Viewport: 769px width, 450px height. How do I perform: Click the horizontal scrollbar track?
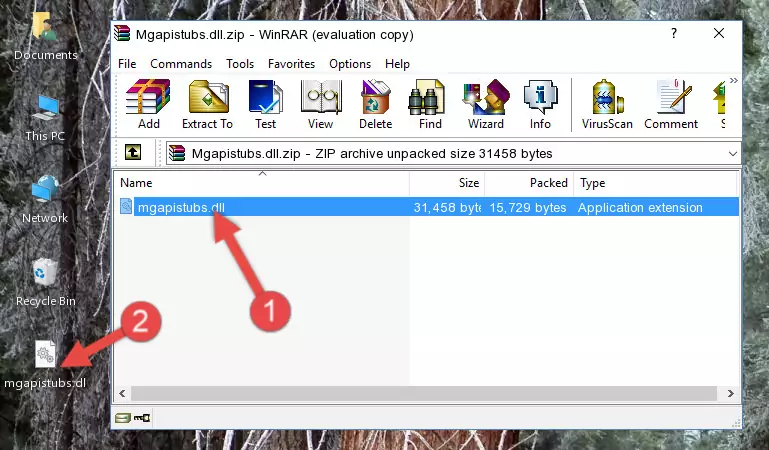425,393
